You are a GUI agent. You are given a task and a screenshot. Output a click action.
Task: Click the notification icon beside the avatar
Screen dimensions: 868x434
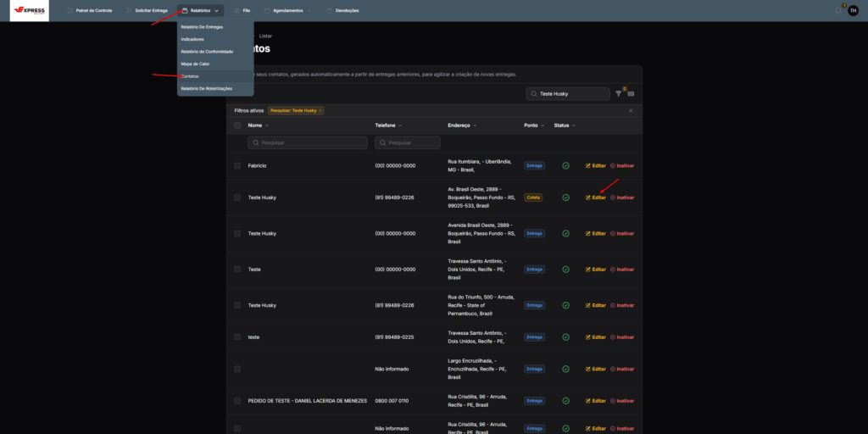coord(838,10)
